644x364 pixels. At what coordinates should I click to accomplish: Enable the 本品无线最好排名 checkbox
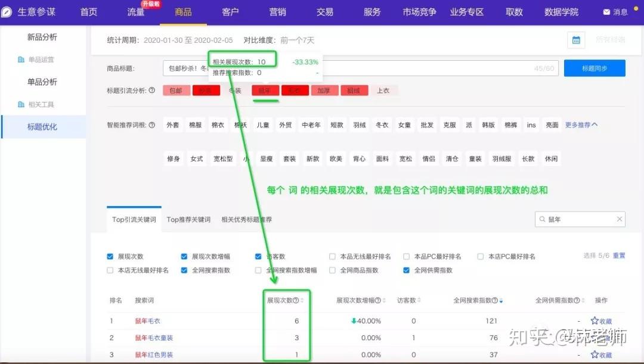(x=332, y=257)
